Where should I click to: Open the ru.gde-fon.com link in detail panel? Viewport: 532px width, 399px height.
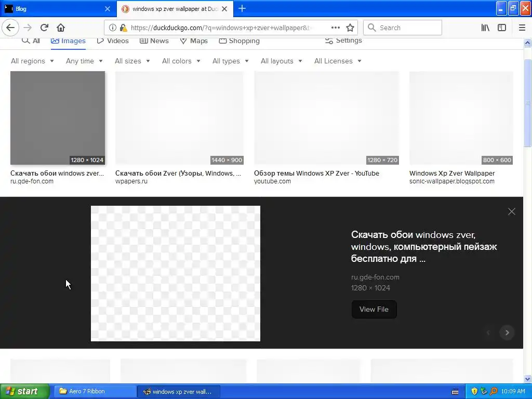pyautogui.click(x=375, y=277)
